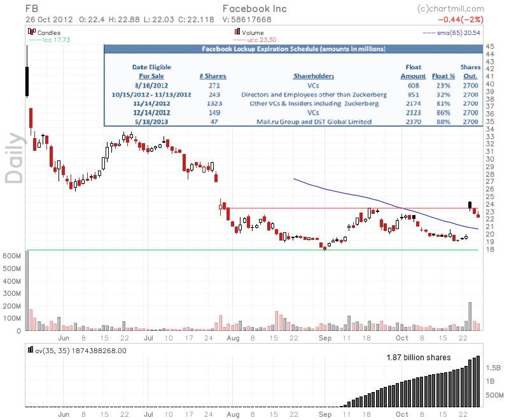Click the 12/14/2012 date cell

[151, 113]
